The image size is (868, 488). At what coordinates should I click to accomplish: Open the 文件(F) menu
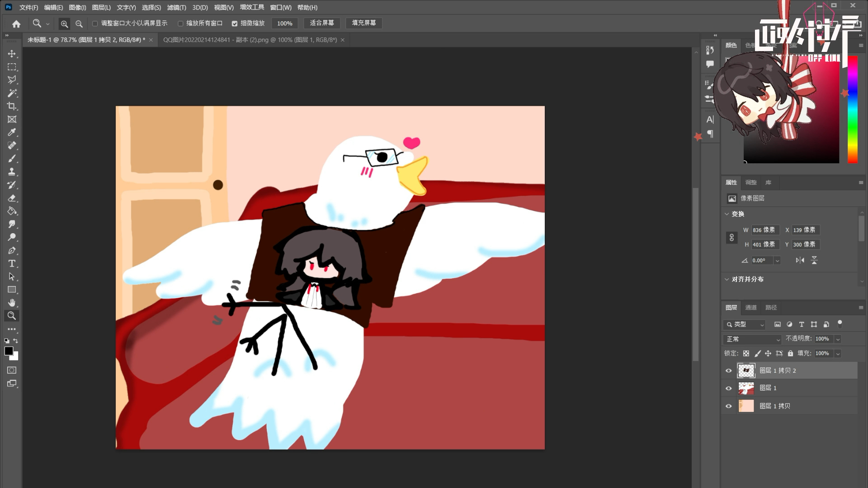[28, 7]
